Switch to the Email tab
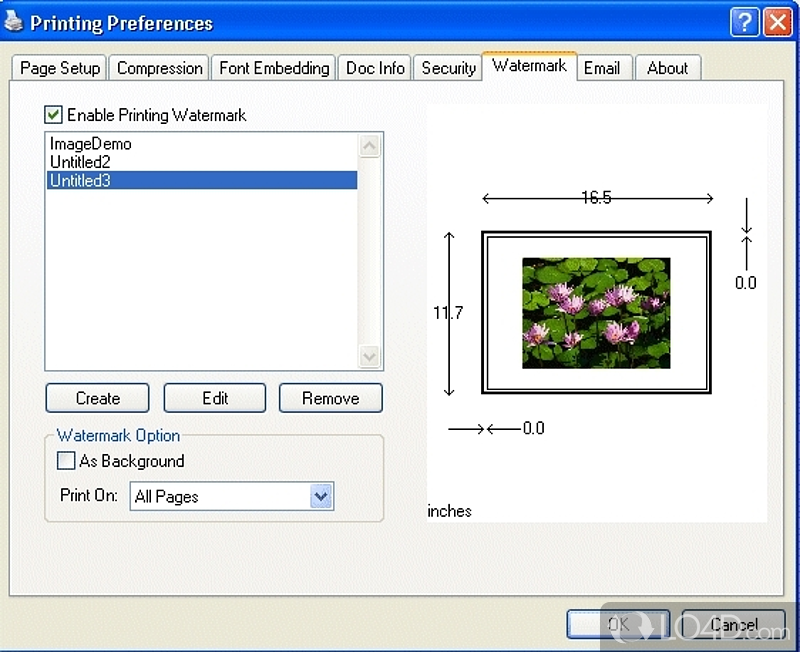Viewport: 800px width, 652px height. [x=602, y=68]
